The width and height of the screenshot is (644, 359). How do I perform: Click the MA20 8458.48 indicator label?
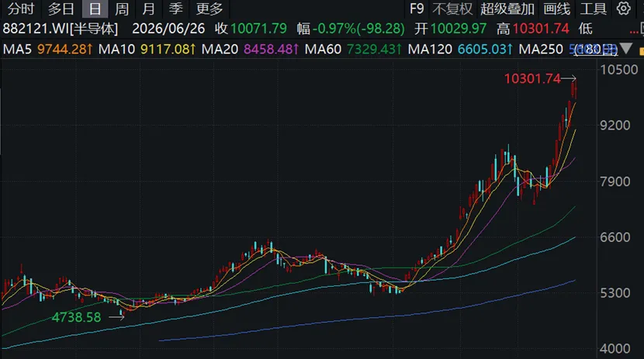(250, 49)
